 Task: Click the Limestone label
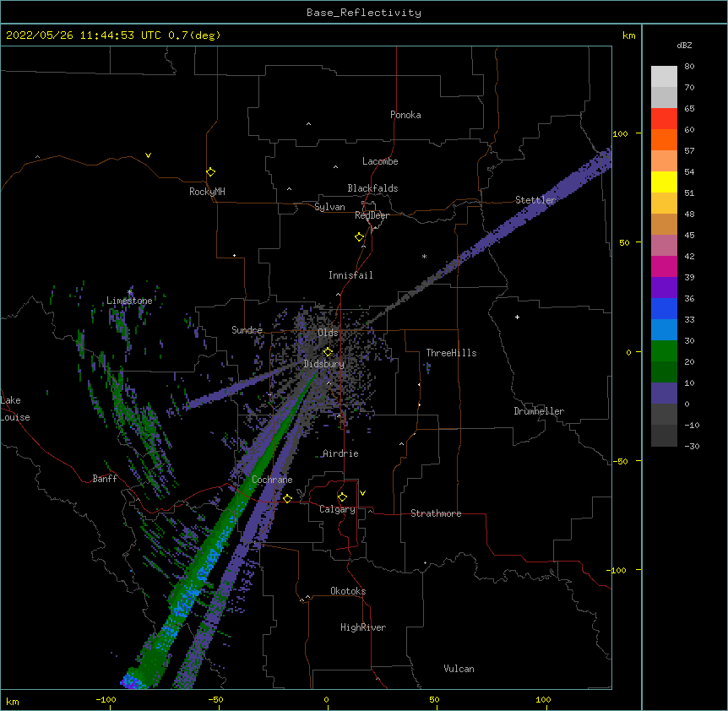click(x=129, y=301)
